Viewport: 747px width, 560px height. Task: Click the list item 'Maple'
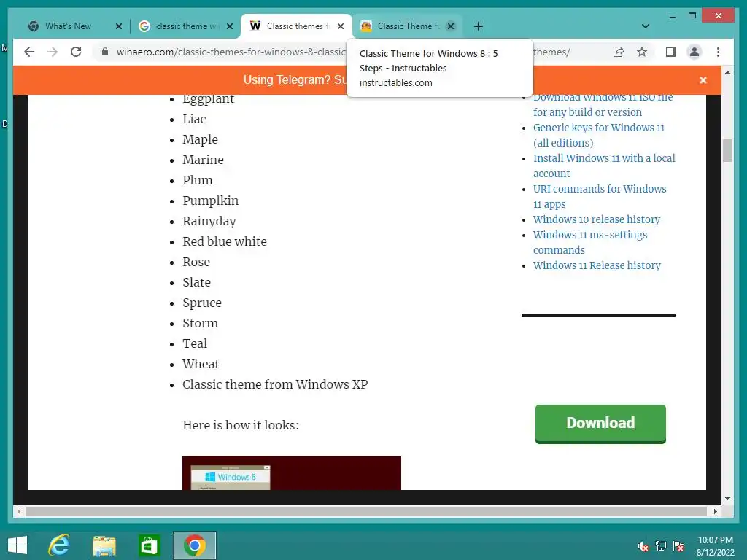200,139
